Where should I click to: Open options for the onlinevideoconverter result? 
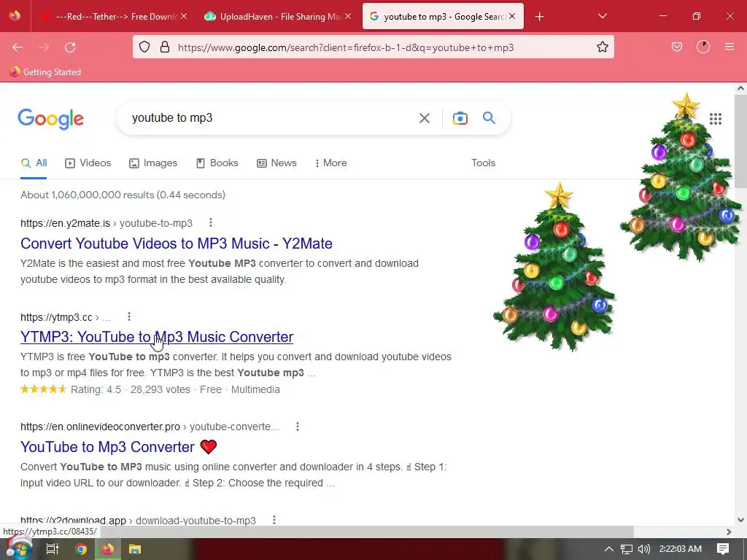298,426
